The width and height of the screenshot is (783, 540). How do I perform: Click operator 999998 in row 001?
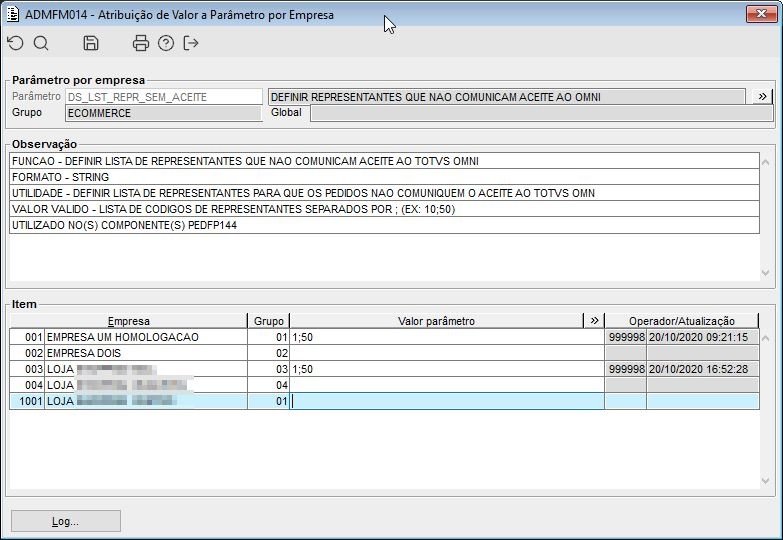(626, 337)
